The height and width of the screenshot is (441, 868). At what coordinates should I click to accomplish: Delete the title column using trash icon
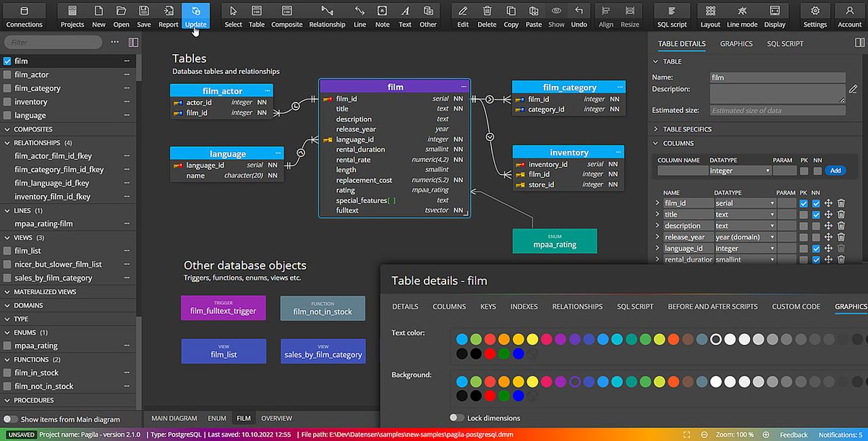841,215
